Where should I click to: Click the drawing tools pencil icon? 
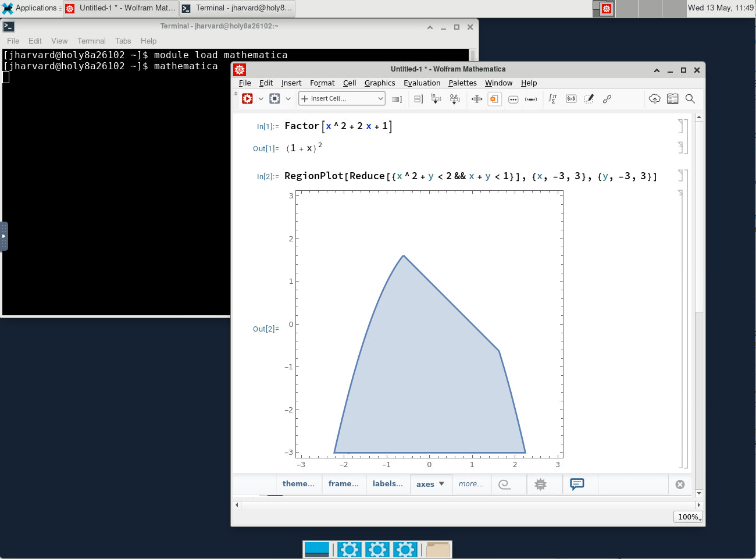[x=589, y=99]
